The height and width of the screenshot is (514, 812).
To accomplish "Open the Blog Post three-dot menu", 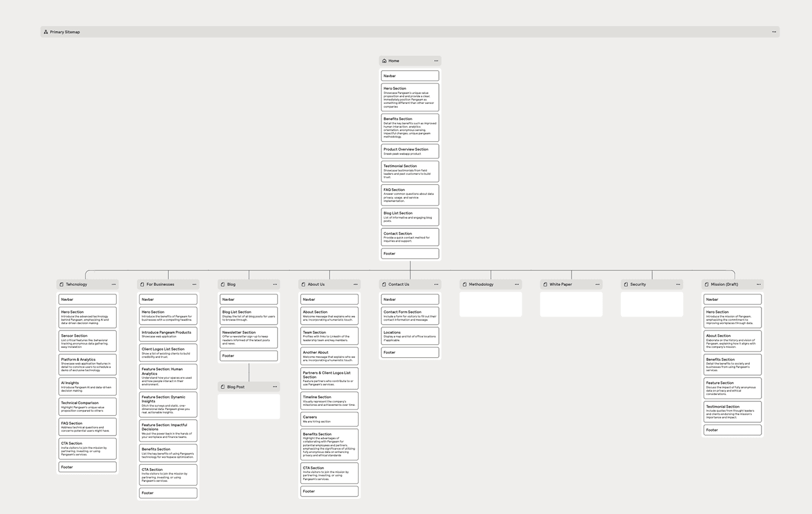I will tap(275, 386).
